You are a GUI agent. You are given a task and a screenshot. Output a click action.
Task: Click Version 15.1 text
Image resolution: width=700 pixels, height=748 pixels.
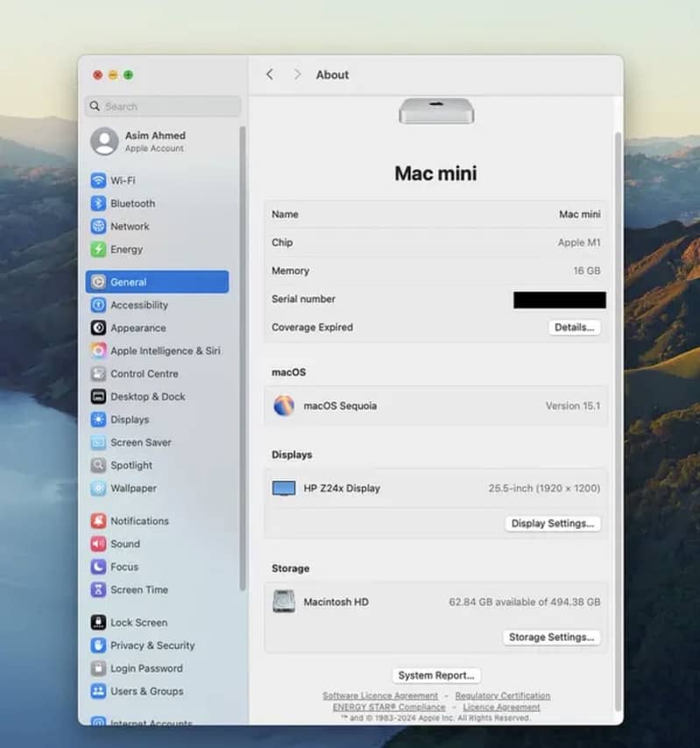pos(573,406)
